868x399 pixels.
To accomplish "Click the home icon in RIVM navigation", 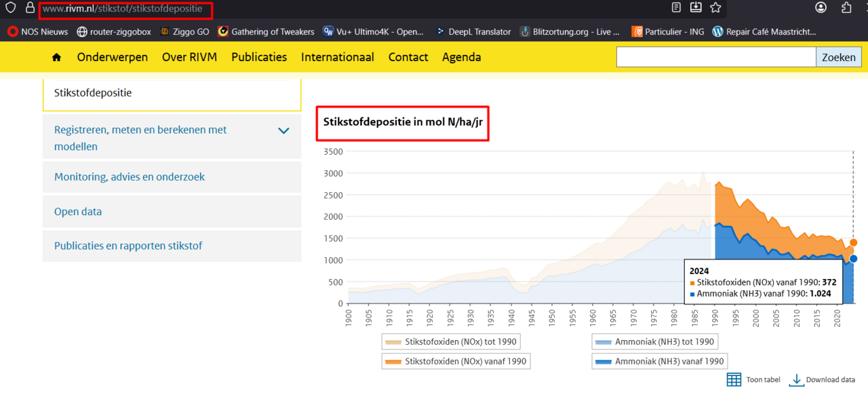I will coord(56,58).
